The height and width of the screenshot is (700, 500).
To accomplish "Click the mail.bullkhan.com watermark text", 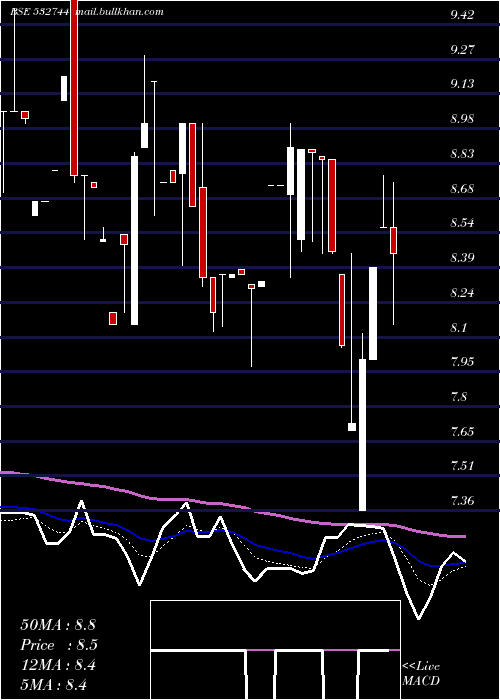I will pos(119,12).
